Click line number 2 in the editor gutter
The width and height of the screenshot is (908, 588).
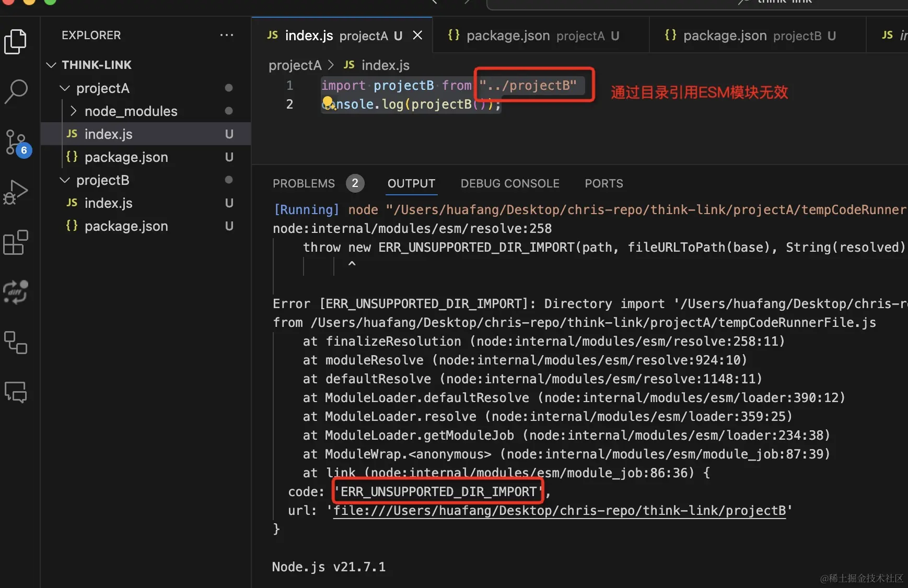[x=289, y=104]
